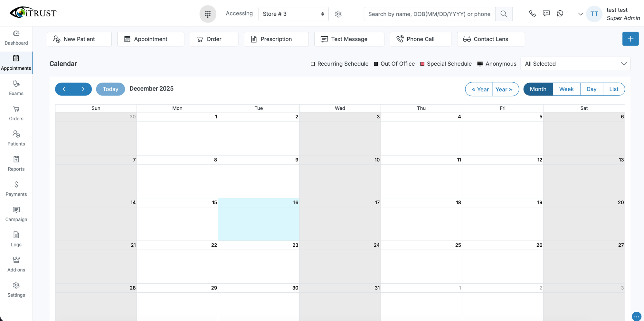Image resolution: width=644 pixels, height=321 pixels.
Task: Click the Today button
Action: [x=110, y=89]
